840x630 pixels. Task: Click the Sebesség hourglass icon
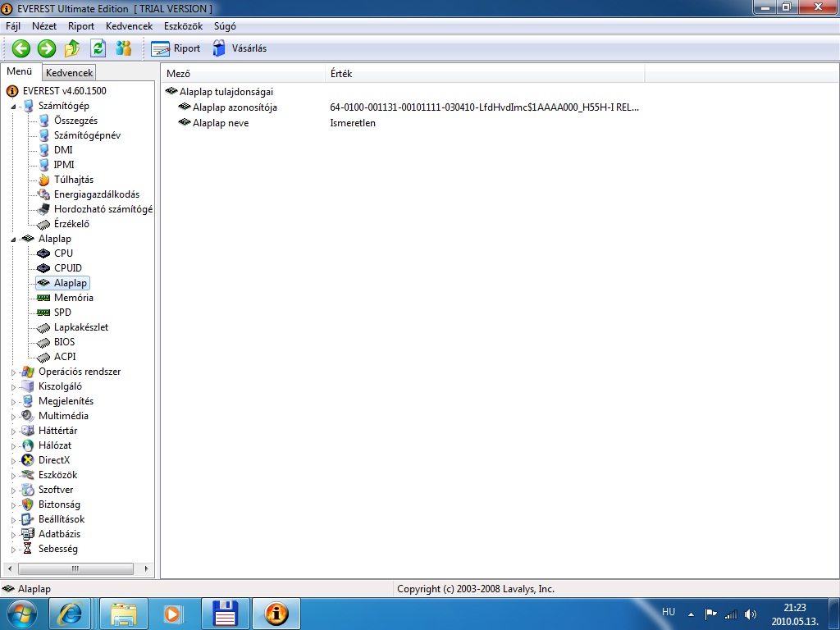pyautogui.click(x=27, y=549)
